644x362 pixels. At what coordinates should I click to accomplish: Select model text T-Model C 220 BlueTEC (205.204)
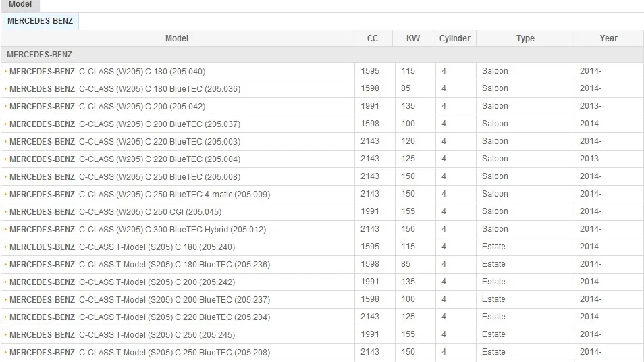tap(193, 317)
